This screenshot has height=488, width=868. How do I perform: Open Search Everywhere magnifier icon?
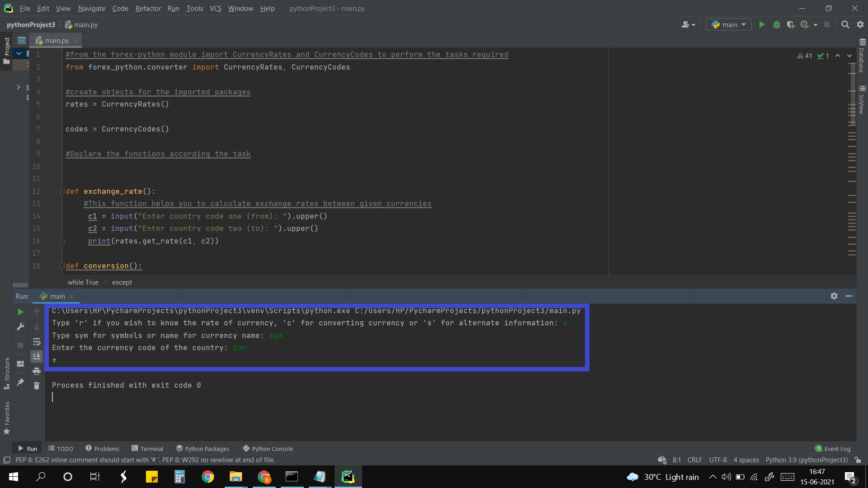pos(845,24)
